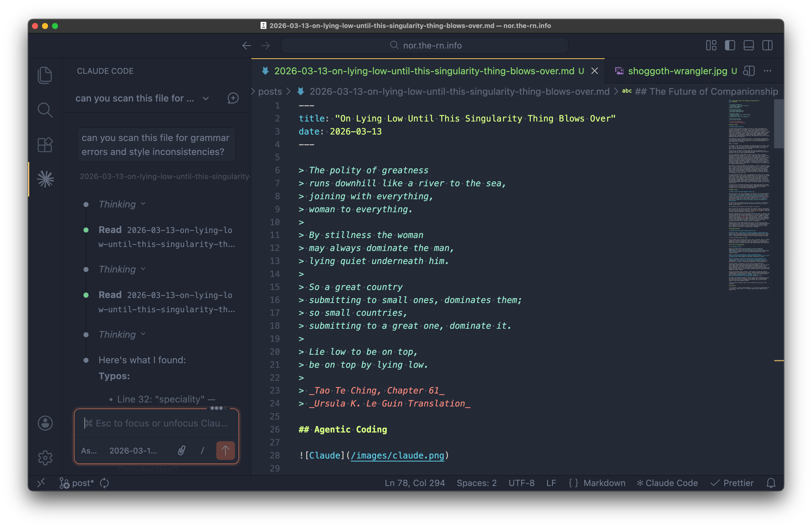
Task: Click the attach file paperclip icon
Action: point(181,450)
